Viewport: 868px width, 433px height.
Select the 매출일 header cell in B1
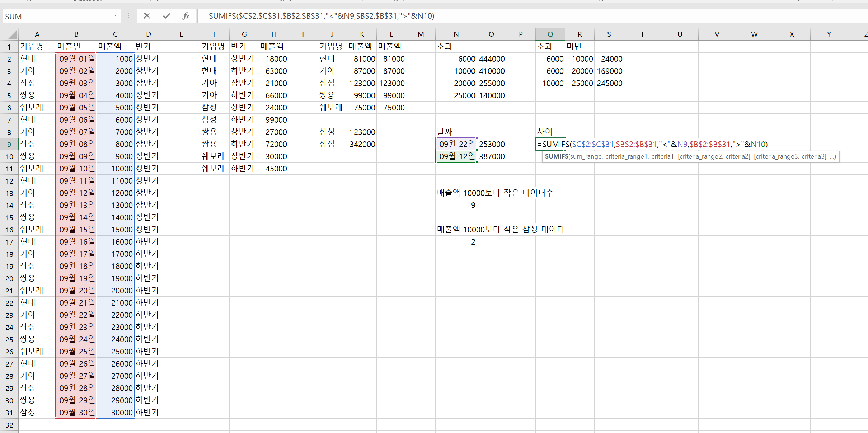76,46
